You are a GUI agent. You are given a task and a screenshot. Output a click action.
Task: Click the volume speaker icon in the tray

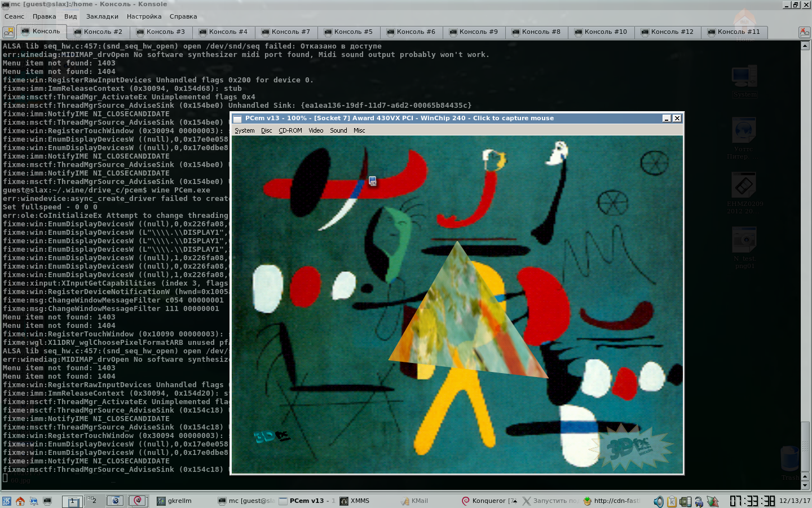point(659,501)
